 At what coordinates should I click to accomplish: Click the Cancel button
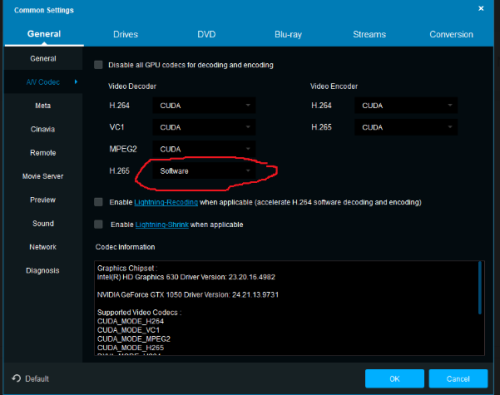[x=458, y=379]
